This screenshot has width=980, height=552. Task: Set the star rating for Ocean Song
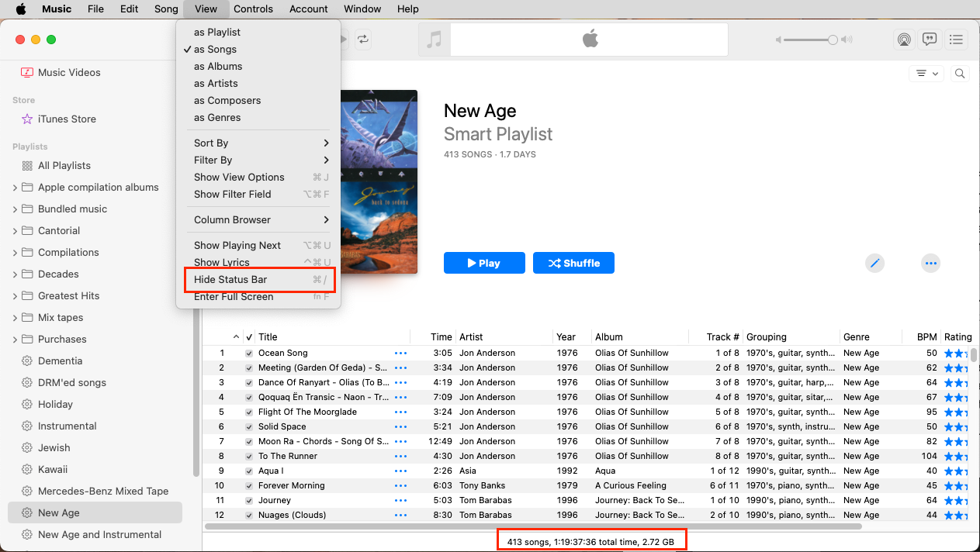[955, 353]
